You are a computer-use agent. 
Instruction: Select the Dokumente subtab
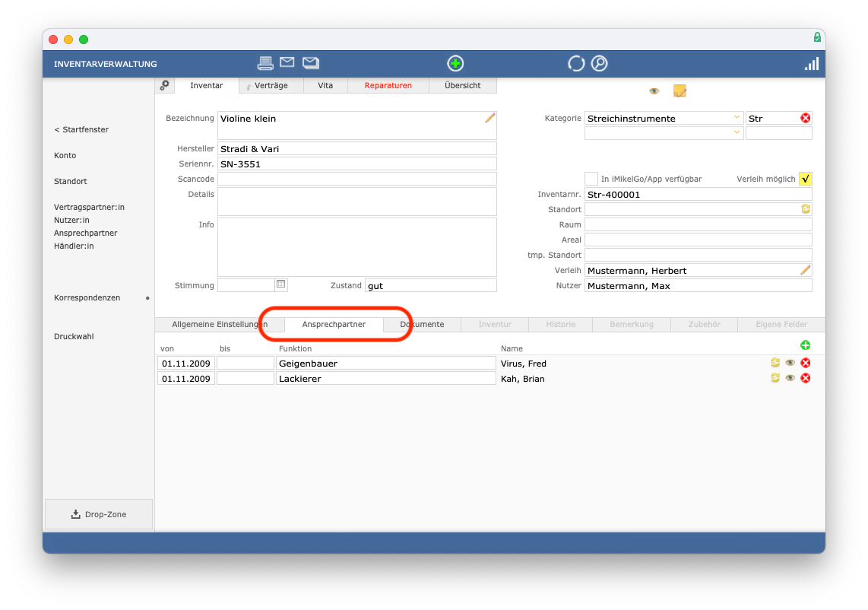[422, 324]
